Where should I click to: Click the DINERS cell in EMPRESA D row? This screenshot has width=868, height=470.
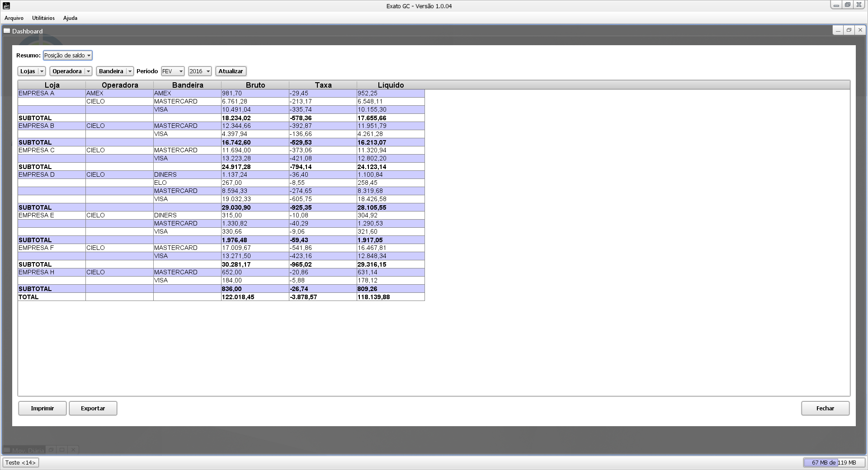coord(187,174)
